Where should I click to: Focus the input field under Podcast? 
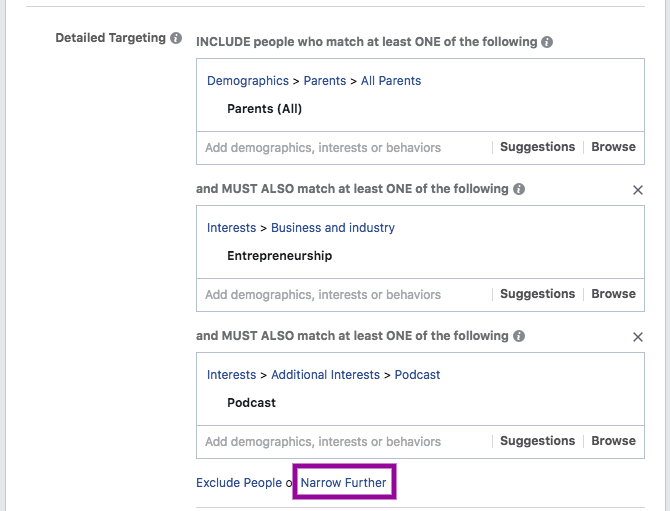click(x=344, y=442)
